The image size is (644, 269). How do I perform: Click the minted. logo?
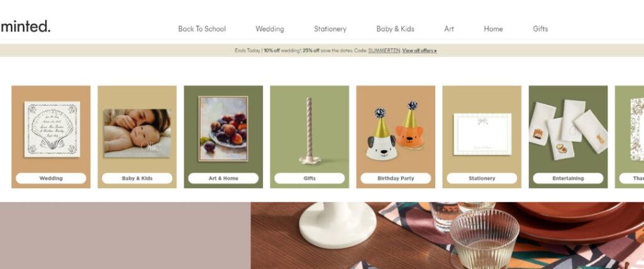coord(25,26)
